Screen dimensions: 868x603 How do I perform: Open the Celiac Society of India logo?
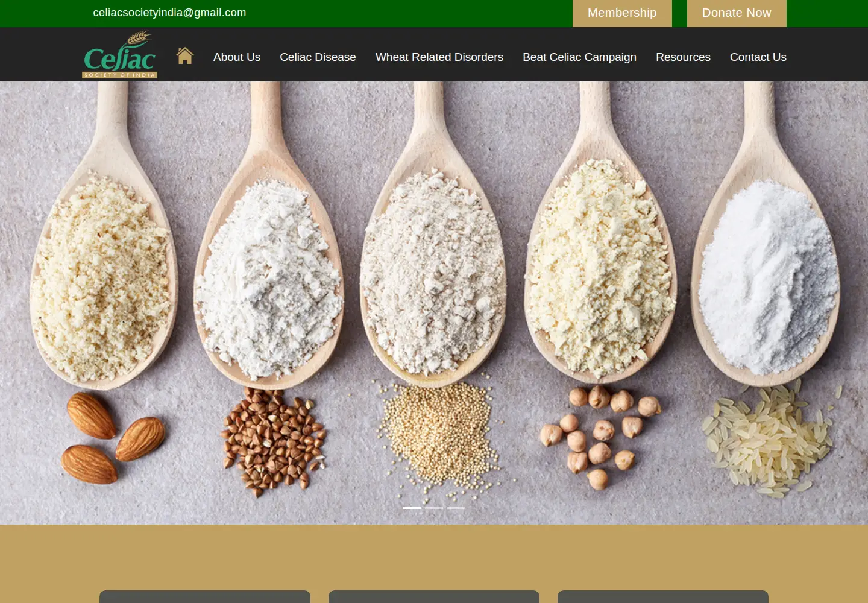[x=120, y=55]
